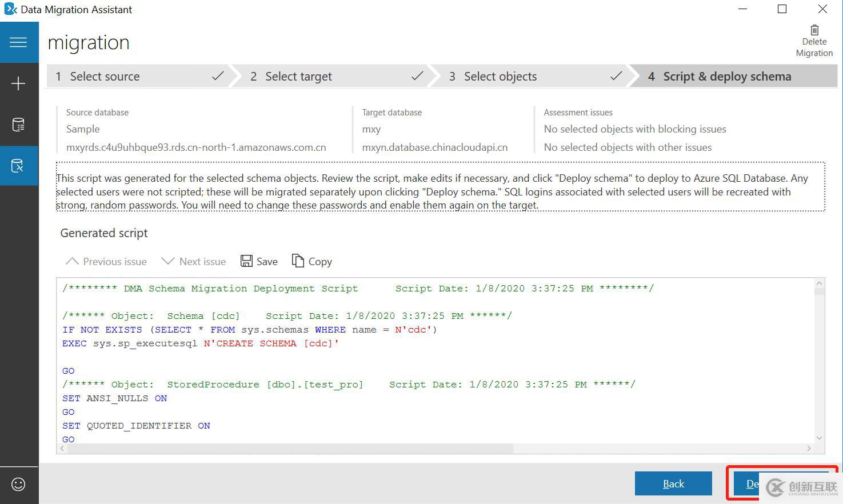Click the Data Migration Assistant app logo
Screen dimensions: 843x504
pos(10,9)
